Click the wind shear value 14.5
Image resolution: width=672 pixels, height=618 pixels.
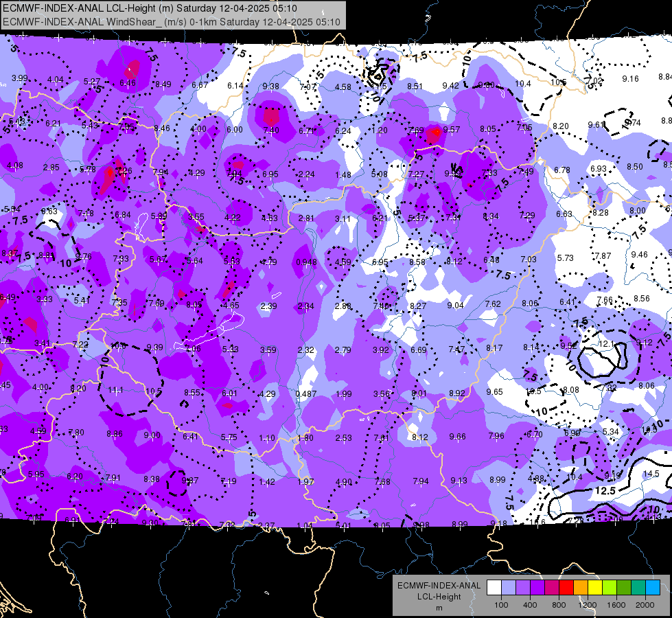651,474
